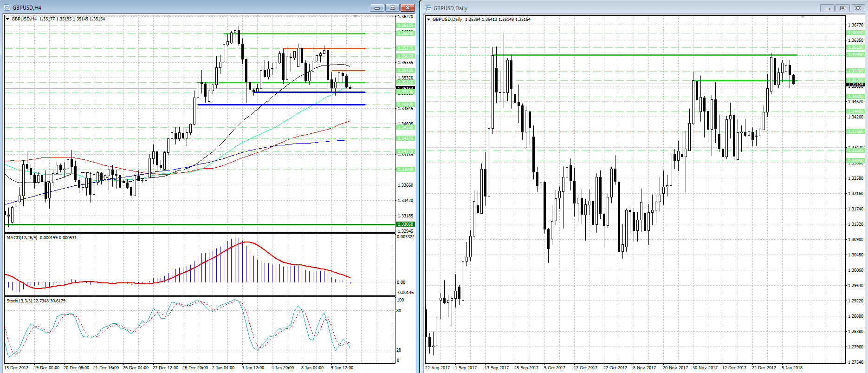
Task: Click the chart shift marker on Daily chart
Action: 802,17
